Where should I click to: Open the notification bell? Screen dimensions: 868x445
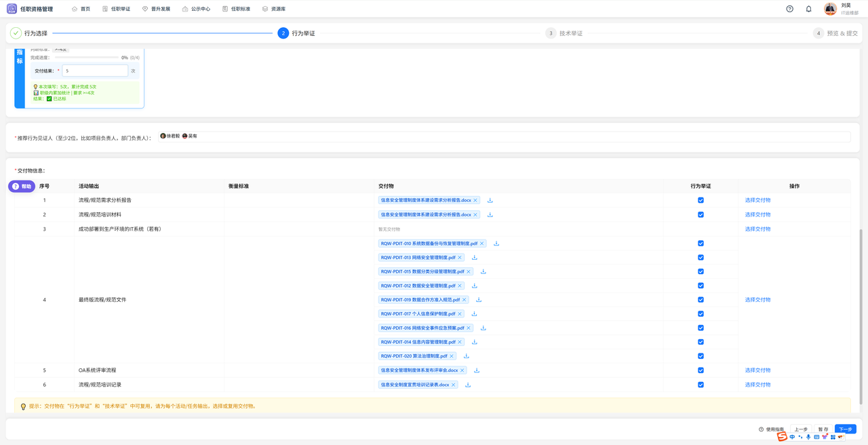coord(808,9)
